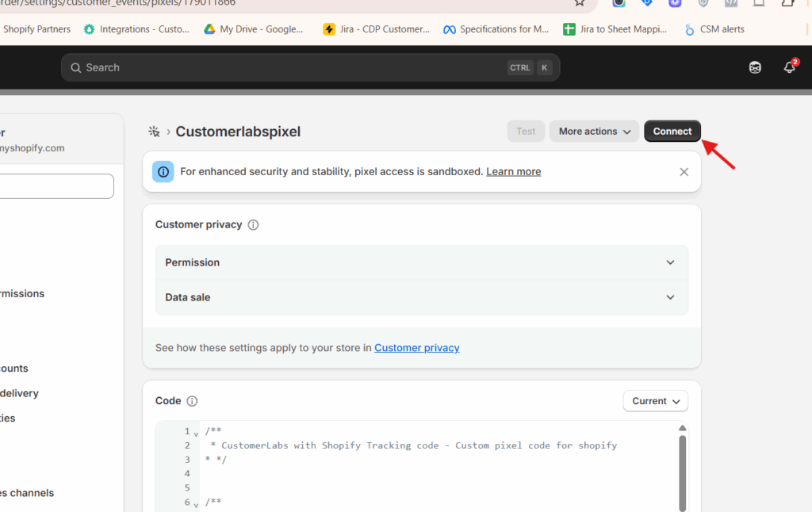Open the Jira - CDP Customer bookmark
This screenshot has width=812, height=512.
pyautogui.click(x=377, y=29)
